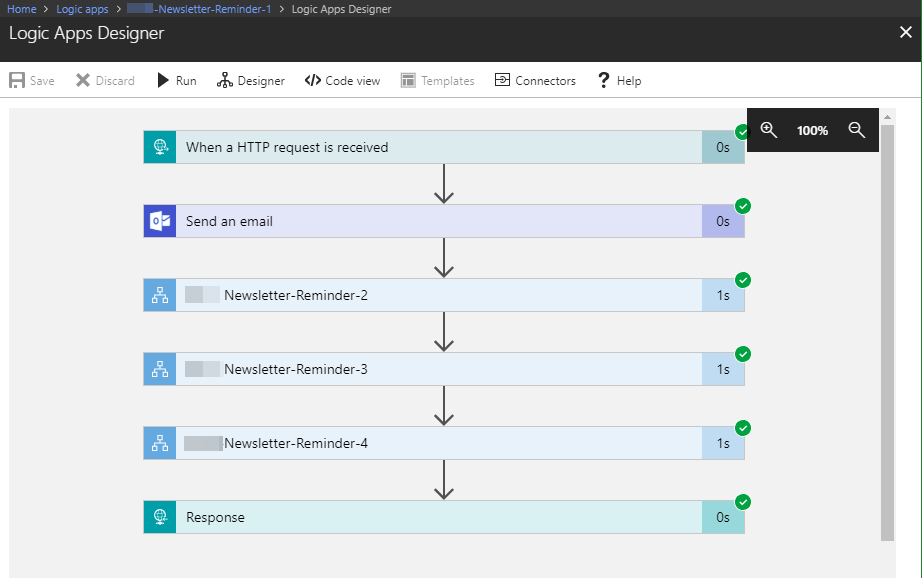Click the green status check on Send an email

pyautogui.click(x=742, y=206)
